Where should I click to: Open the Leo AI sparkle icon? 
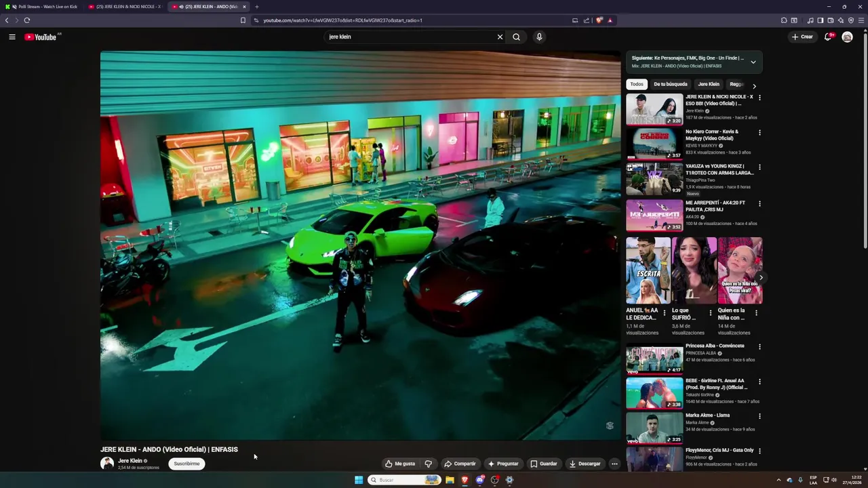click(841, 20)
